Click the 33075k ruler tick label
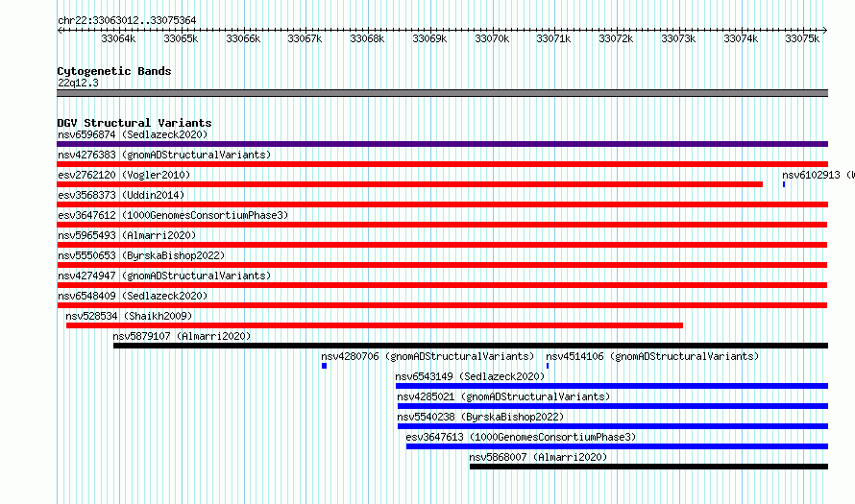The height and width of the screenshot is (504, 855). [x=802, y=38]
